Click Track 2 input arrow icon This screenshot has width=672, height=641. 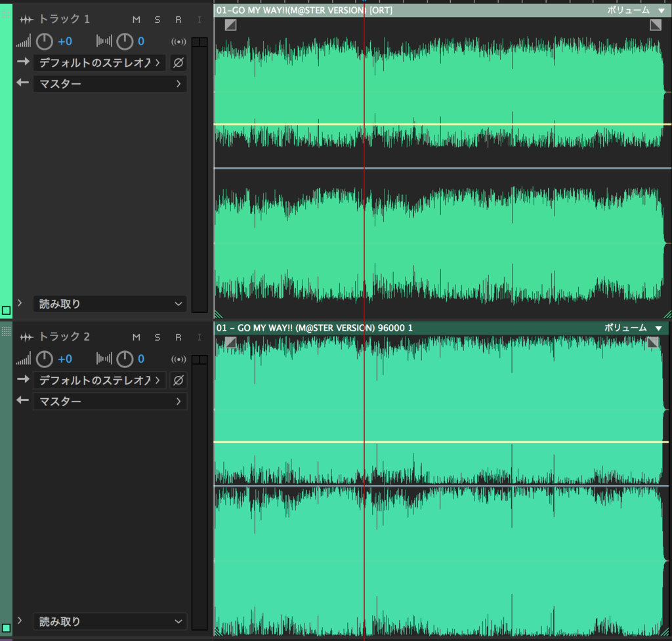tap(23, 379)
